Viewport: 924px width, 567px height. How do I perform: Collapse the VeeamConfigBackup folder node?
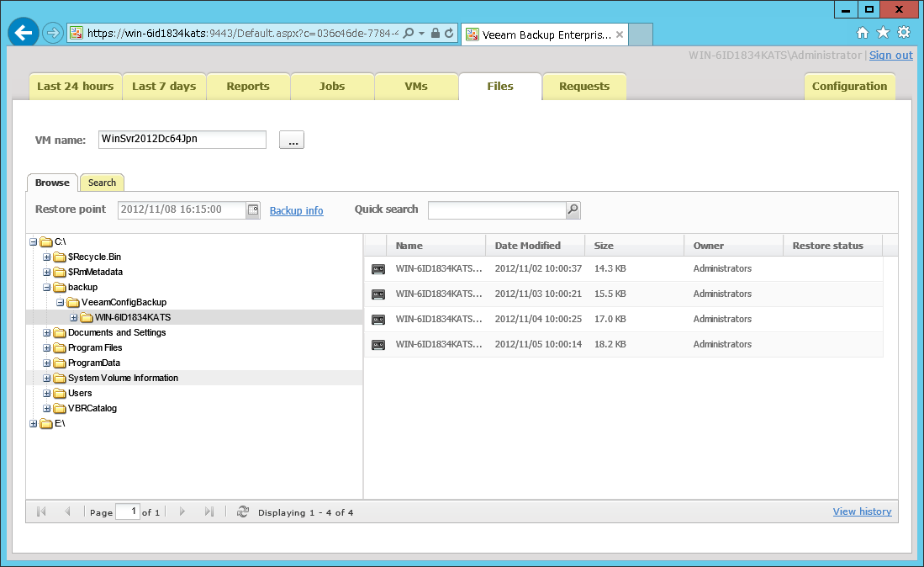point(60,302)
